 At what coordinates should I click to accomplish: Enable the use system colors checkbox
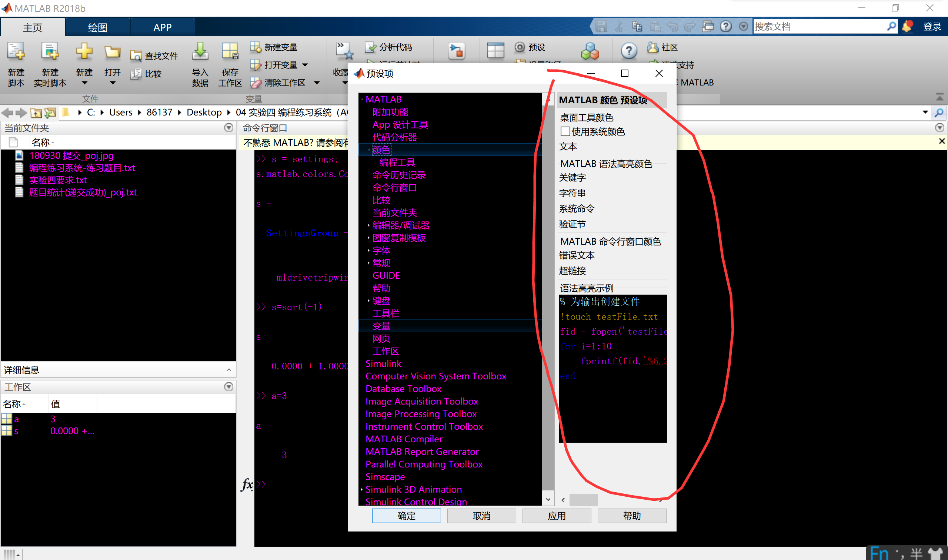tap(565, 132)
